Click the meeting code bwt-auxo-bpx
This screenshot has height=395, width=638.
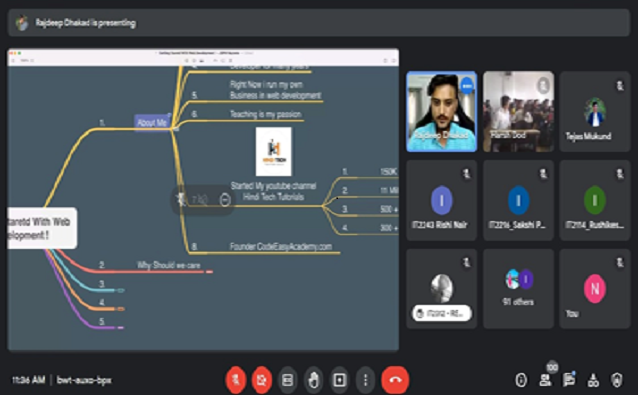click(84, 380)
